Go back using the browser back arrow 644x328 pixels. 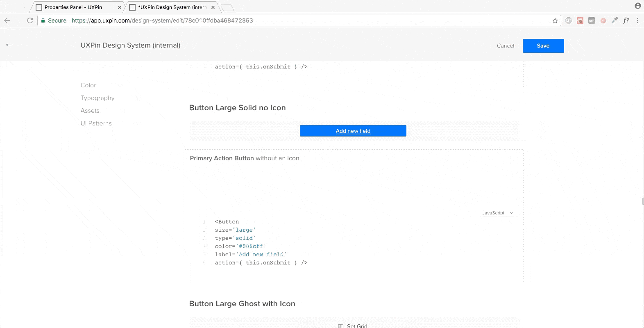[x=7, y=20]
